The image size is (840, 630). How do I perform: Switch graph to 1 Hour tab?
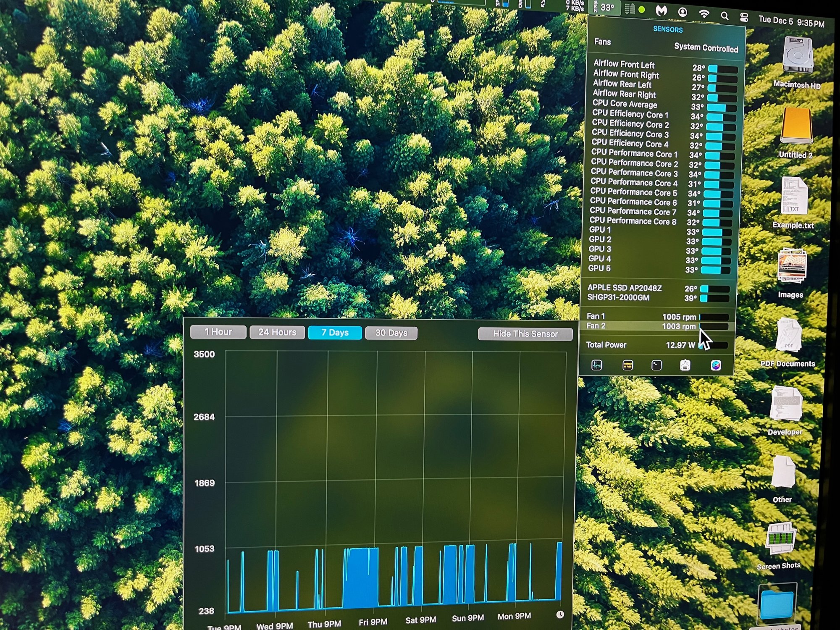tap(218, 332)
